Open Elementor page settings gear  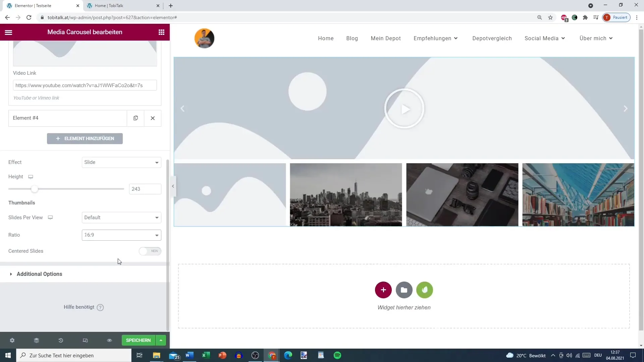12,340
